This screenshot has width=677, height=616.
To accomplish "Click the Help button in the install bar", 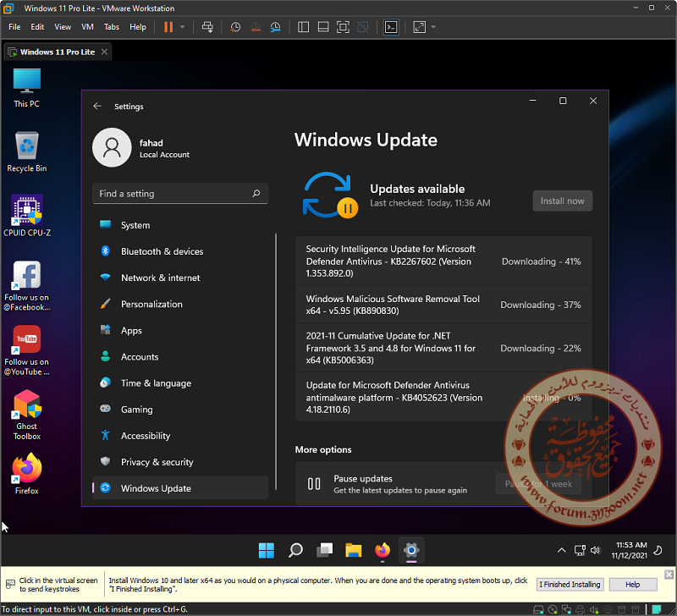I will [633, 585].
